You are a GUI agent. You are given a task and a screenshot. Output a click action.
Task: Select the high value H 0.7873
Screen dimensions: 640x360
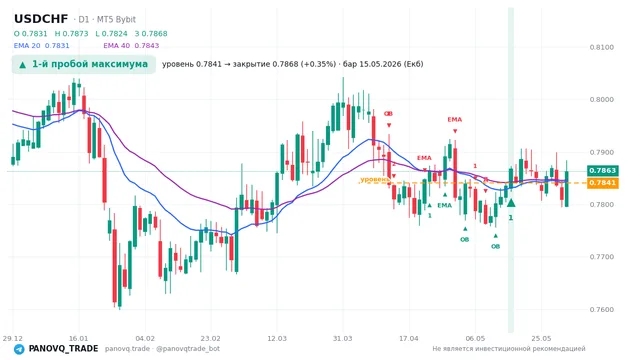pos(71,34)
